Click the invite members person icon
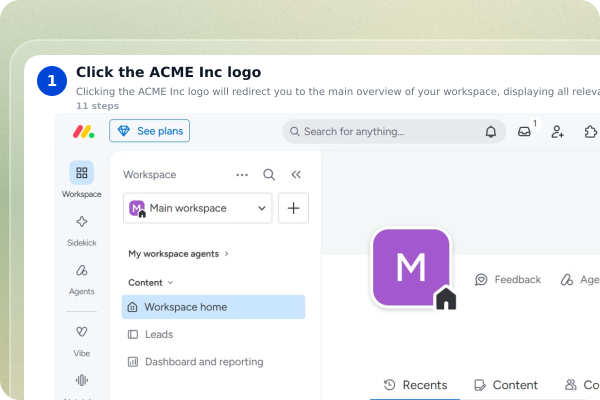The width and height of the screenshot is (600, 400). pos(557,132)
